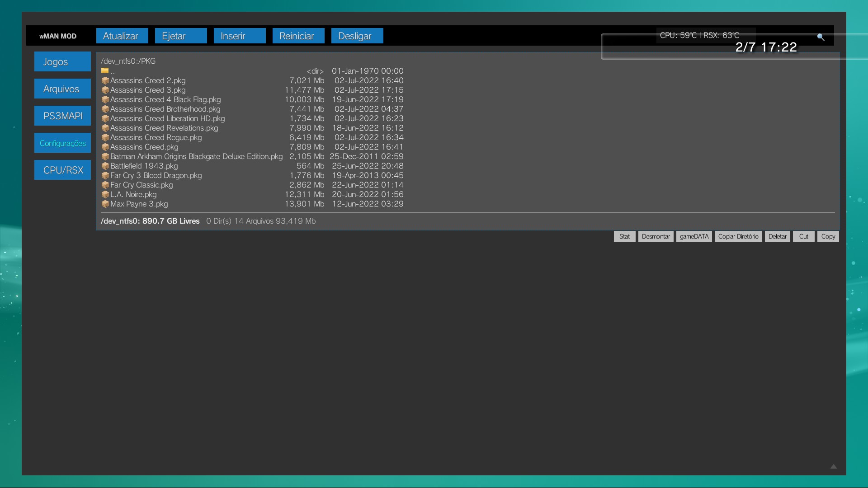This screenshot has width=868, height=488.
Task: Click the scroll-to-top triangle at bottom right
Action: pos(834,467)
